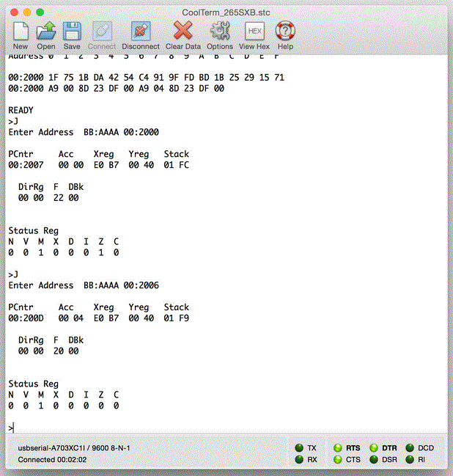Click the entered address 00:2006
Screen dimensions: 453x476
tap(141, 285)
